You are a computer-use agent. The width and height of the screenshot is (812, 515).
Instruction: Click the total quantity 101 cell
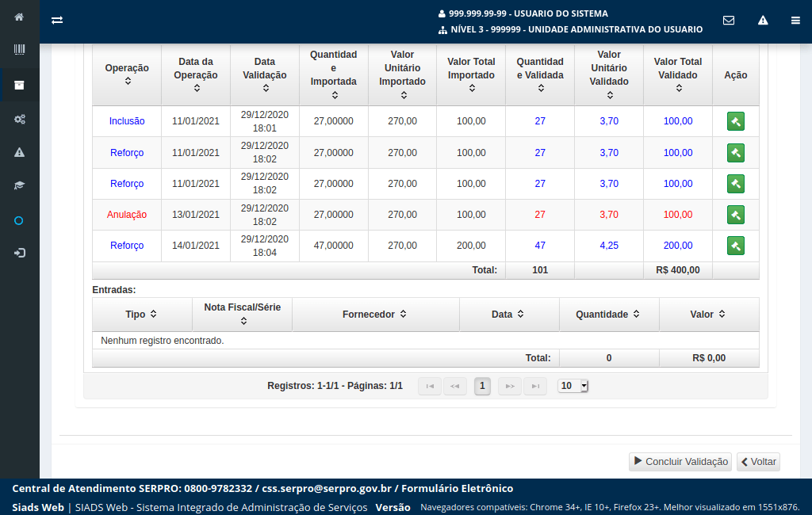coord(540,270)
